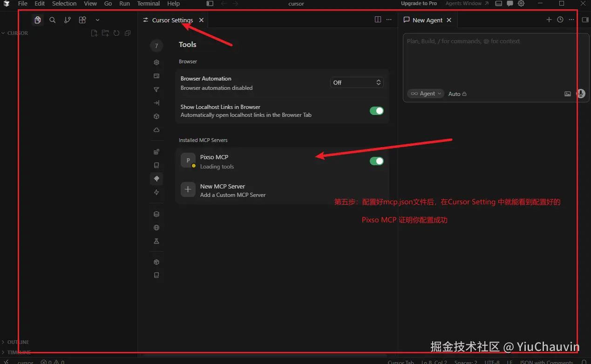The height and width of the screenshot is (364, 591).
Task: Click the cursor command center search box
Action: click(x=296, y=3)
